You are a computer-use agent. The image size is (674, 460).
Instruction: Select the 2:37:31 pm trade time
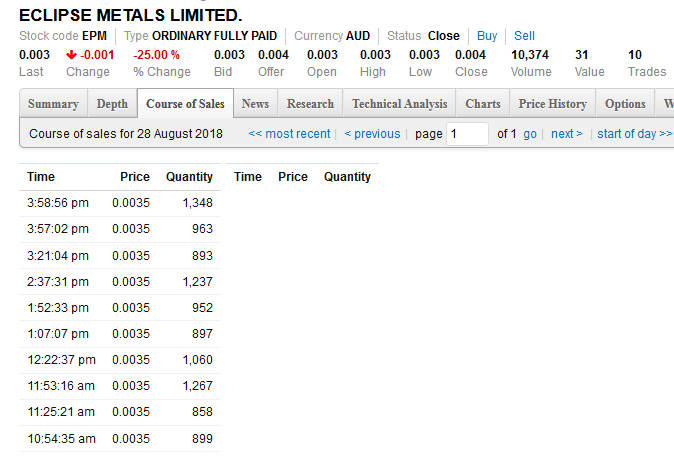pyautogui.click(x=58, y=282)
